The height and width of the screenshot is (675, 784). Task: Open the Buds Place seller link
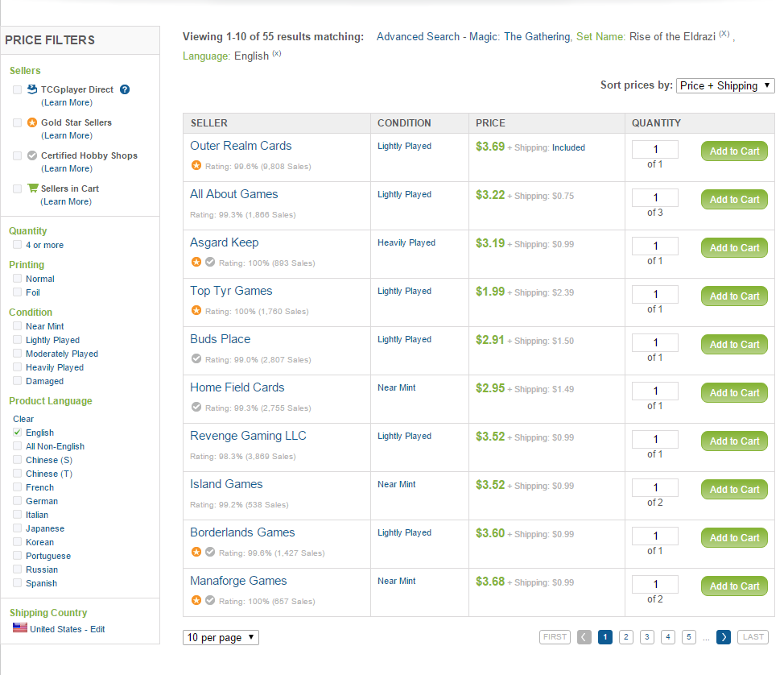(220, 339)
